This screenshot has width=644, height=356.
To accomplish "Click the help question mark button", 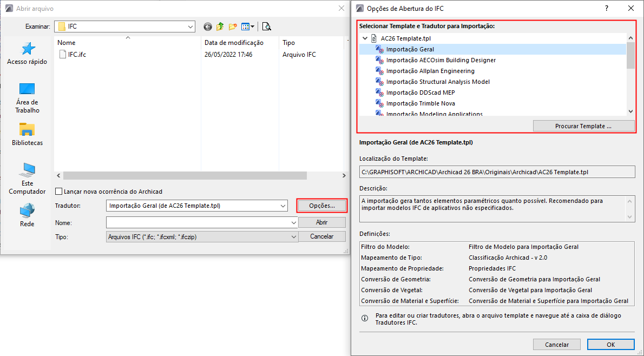I will (x=607, y=8).
